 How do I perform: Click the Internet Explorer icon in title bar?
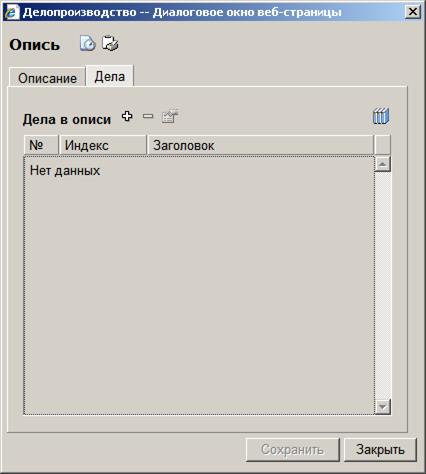pos(11,12)
